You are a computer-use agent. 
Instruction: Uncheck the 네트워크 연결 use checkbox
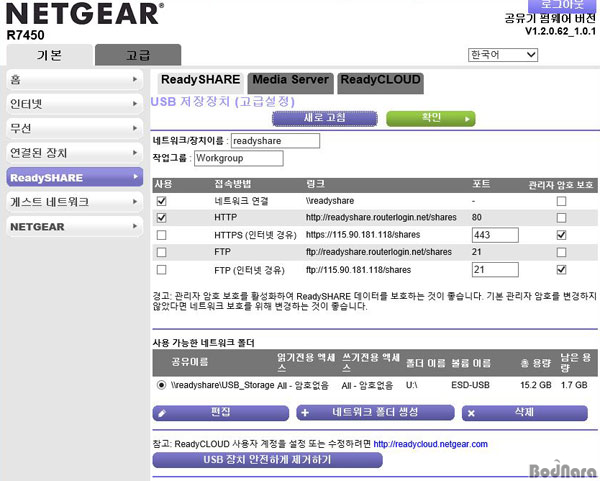coord(161,201)
